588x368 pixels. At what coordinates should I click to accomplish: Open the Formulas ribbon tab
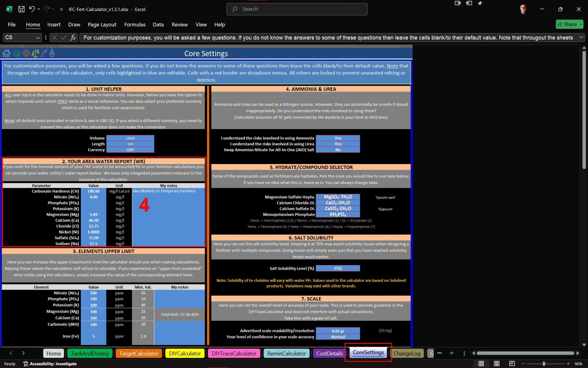click(135, 25)
